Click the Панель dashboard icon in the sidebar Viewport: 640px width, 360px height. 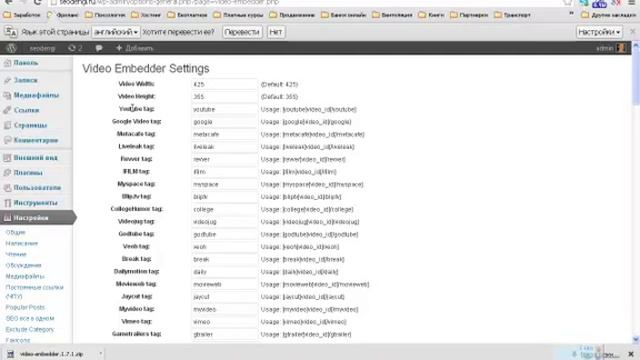tap(7, 63)
